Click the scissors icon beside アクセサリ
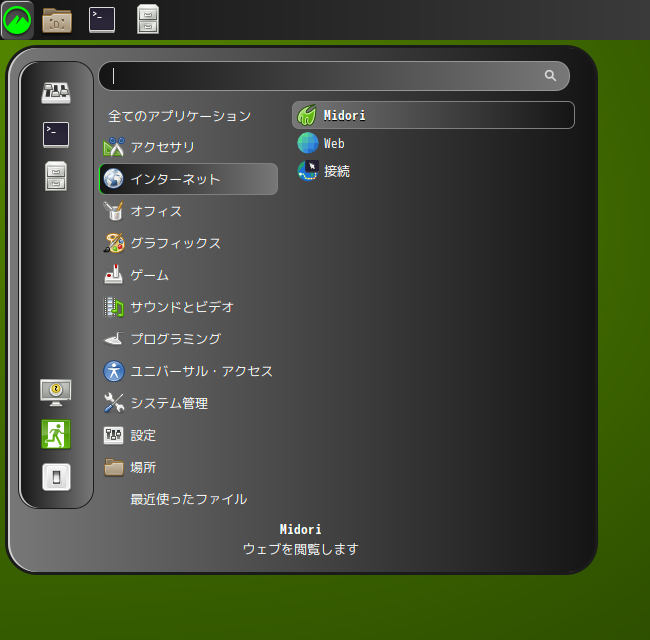Image resolution: width=650 pixels, height=640 pixels. tap(114, 147)
